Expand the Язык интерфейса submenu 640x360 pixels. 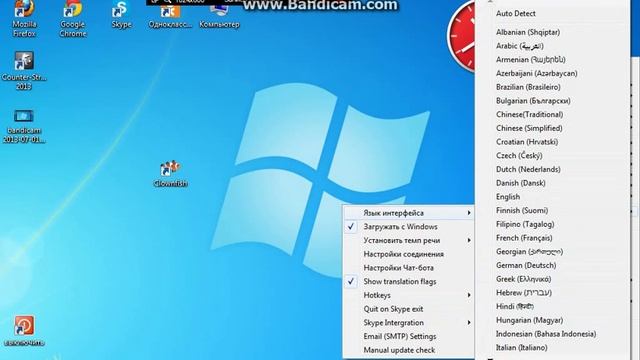pos(409,213)
